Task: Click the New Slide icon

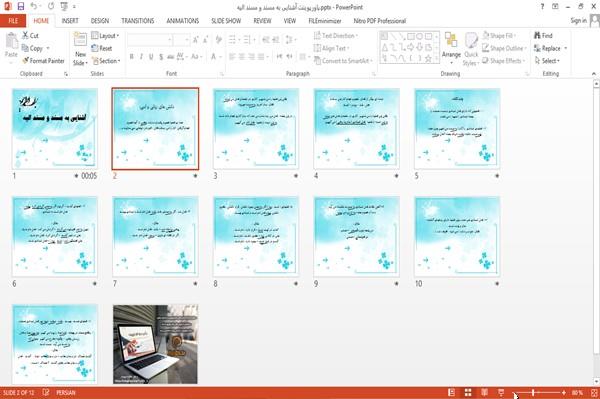Action: click(x=80, y=40)
